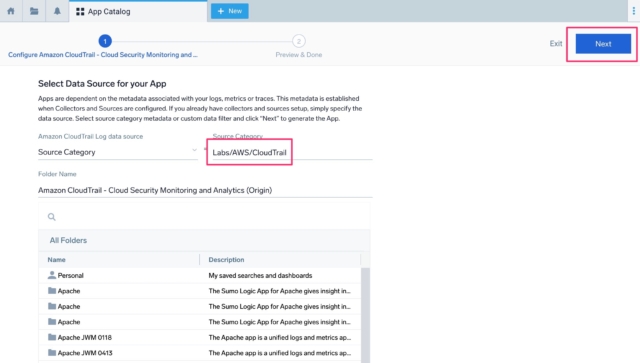The height and width of the screenshot is (363, 640).
Task: Click the 'Preview & Done' step label
Action: (x=299, y=55)
